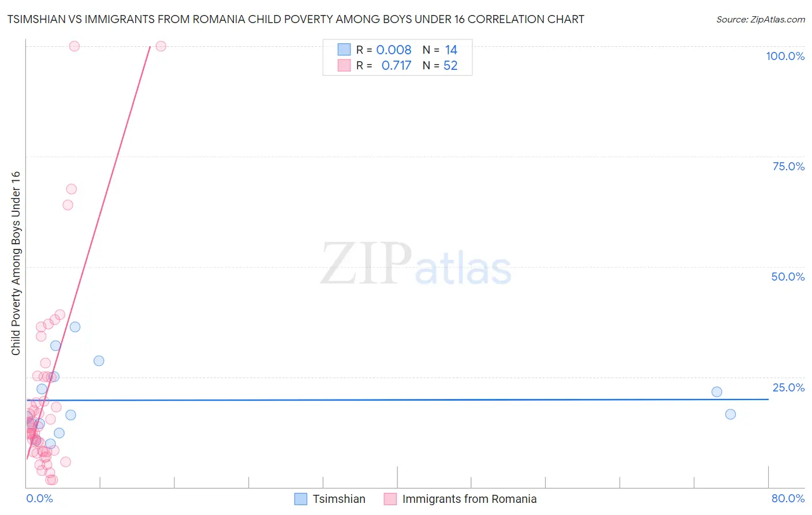Click the blue Tsimshian swatch in bottom legend
The image size is (812, 515).
coord(300,499)
